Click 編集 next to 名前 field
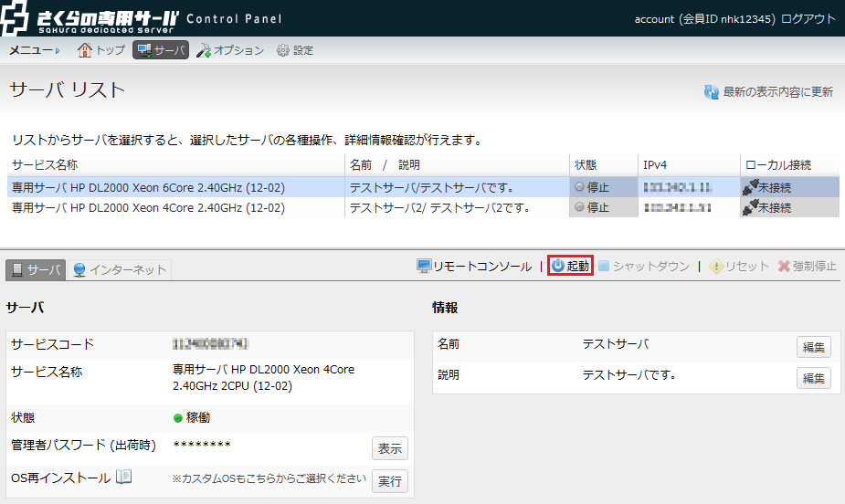This screenshot has height=504, width=845. click(813, 347)
